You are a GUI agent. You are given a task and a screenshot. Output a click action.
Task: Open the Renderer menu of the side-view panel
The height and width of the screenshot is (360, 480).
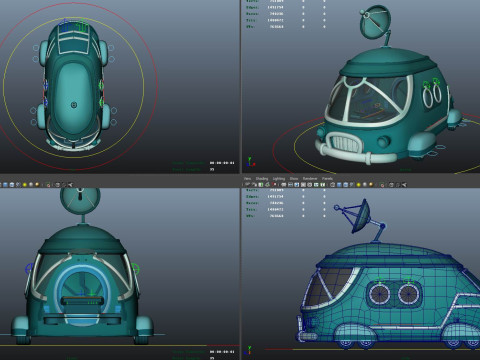[310, 179]
